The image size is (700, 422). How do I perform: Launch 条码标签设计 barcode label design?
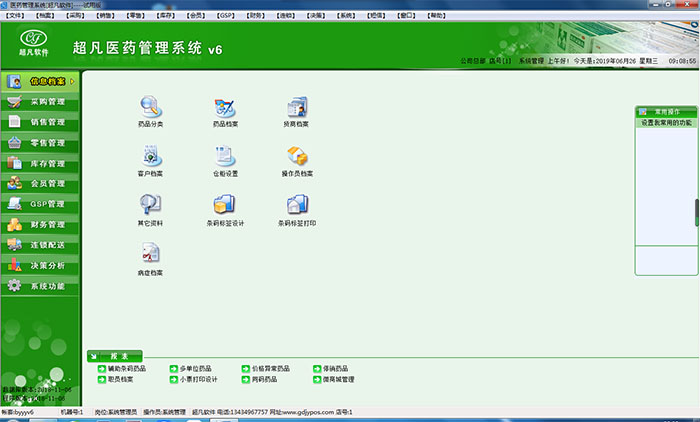pyautogui.click(x=225, y=210)
